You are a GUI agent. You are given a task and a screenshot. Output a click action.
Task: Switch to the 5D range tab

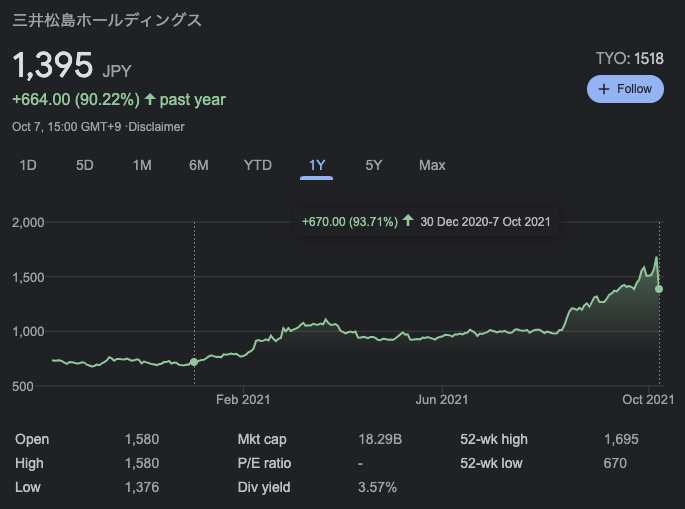click(x=85, y=165)
